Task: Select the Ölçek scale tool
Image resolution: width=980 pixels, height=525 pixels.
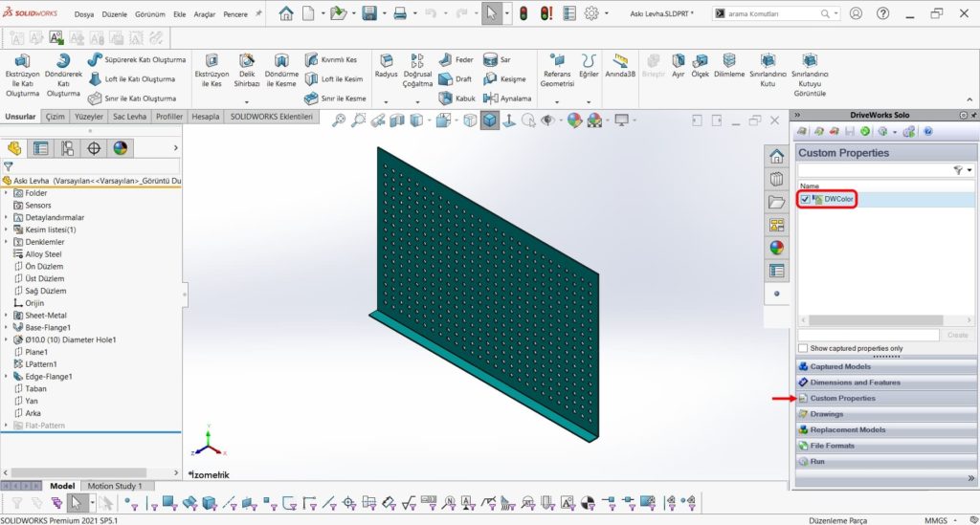Action: tap(700, 66)
